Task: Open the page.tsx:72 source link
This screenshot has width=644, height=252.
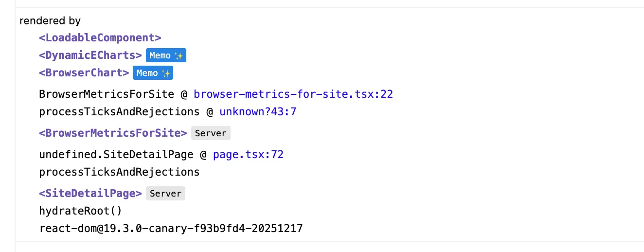Action: pyautogui.click(x=248, y=155)
